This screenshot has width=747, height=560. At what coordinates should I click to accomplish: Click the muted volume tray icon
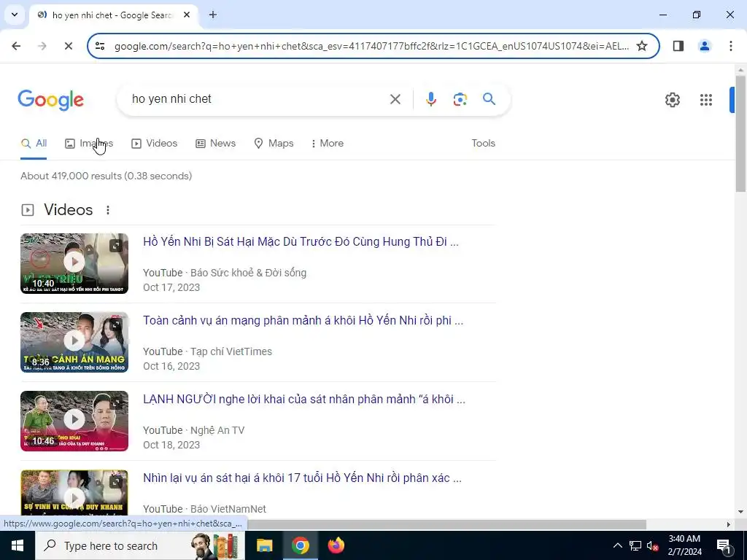click(x=653, y=545)
